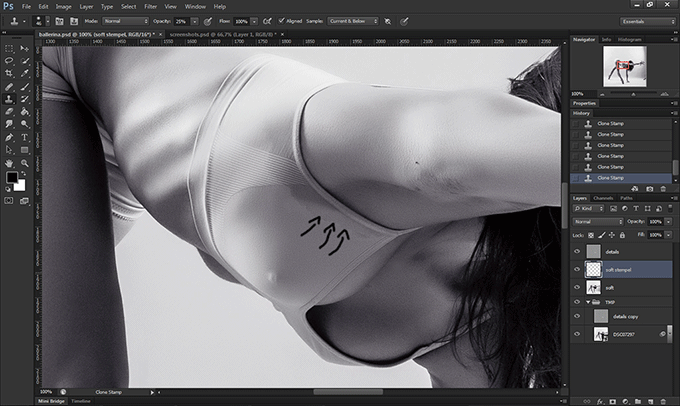The image size is (680, 406).
Task: Add a layer mask
Action: coord(612,402)
